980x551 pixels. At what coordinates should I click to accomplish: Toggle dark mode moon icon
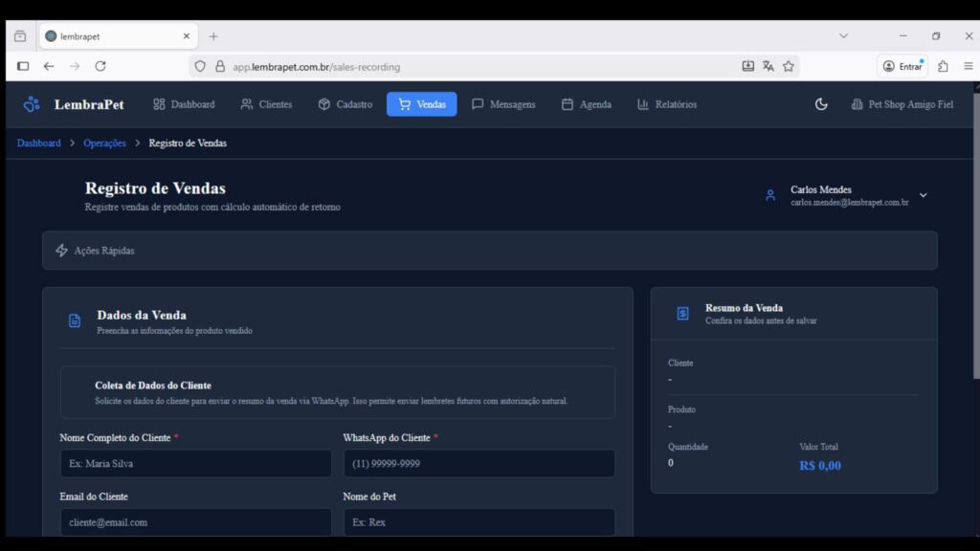coord(821,104)
